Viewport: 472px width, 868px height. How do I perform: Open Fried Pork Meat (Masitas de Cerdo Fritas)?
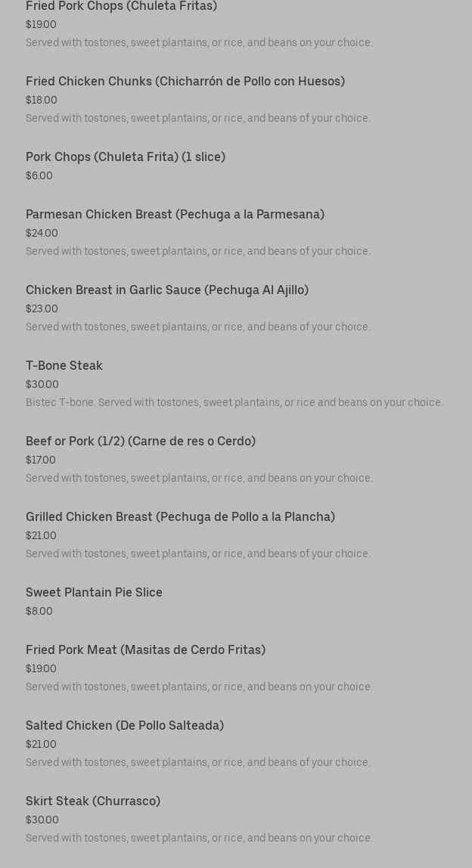coord(145,650)
